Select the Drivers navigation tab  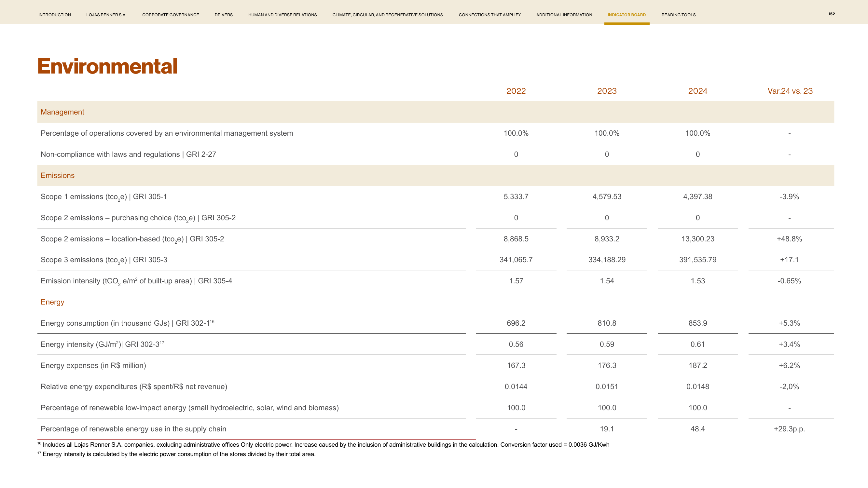click(224, 15)
